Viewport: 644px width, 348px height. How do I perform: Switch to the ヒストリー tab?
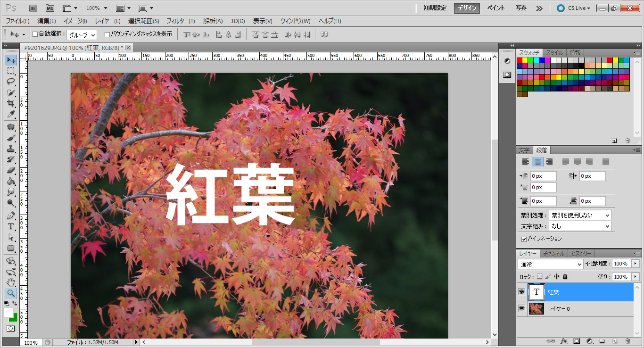click(581, 254)
